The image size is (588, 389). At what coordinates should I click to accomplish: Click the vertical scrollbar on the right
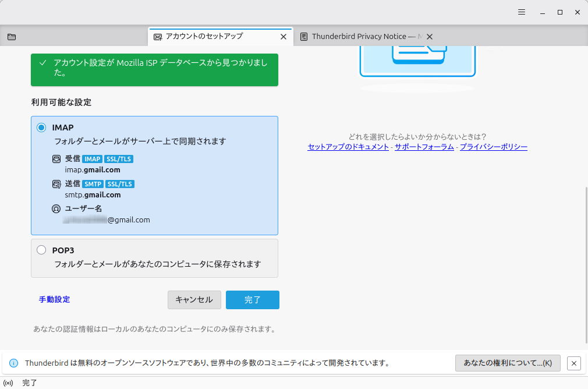click(x=585, y=262)
